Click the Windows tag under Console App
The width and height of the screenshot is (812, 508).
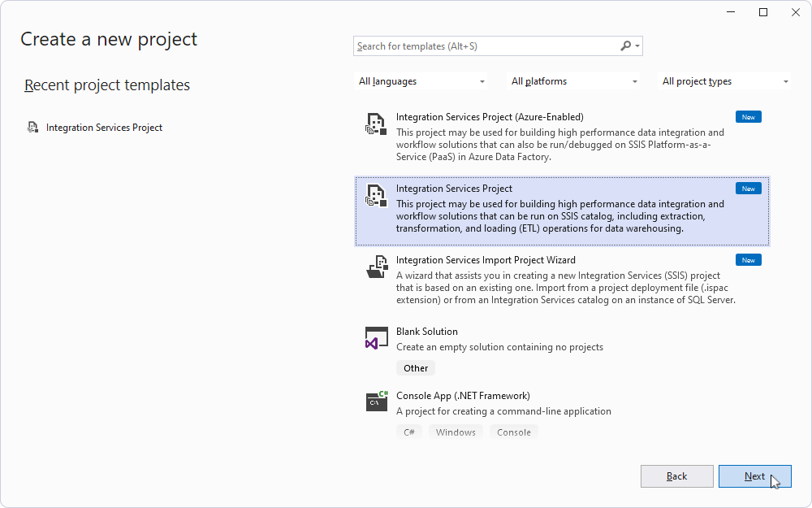pos(456,432)
